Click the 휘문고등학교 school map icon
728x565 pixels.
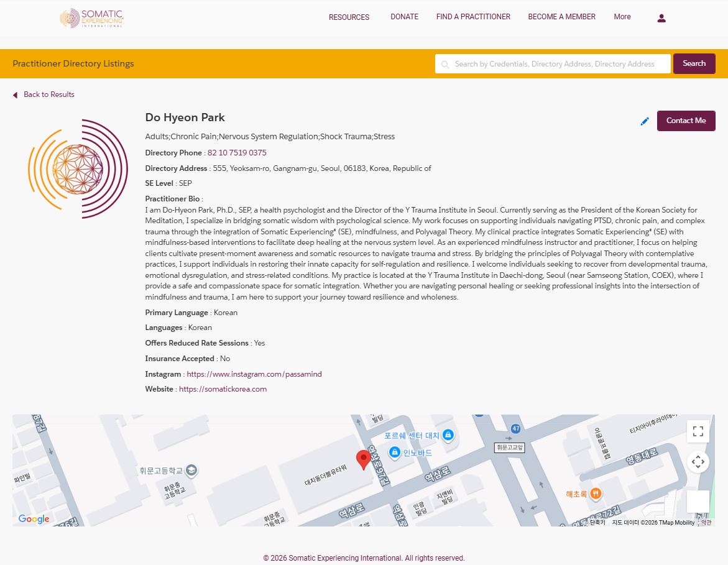192,471
